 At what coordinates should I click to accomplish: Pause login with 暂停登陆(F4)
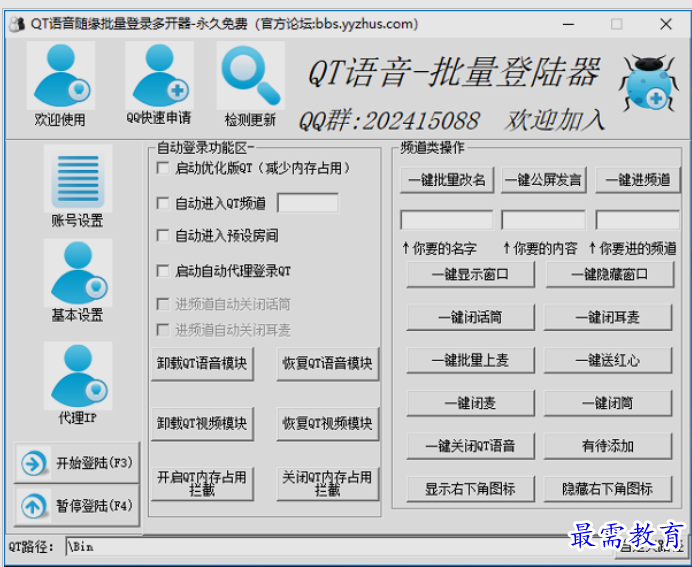tap(77, 506)
